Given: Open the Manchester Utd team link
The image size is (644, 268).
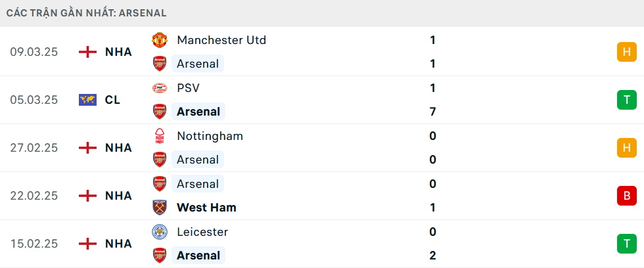Looking at the screenshot, I should pyautogui.click(x=221, y=40).
